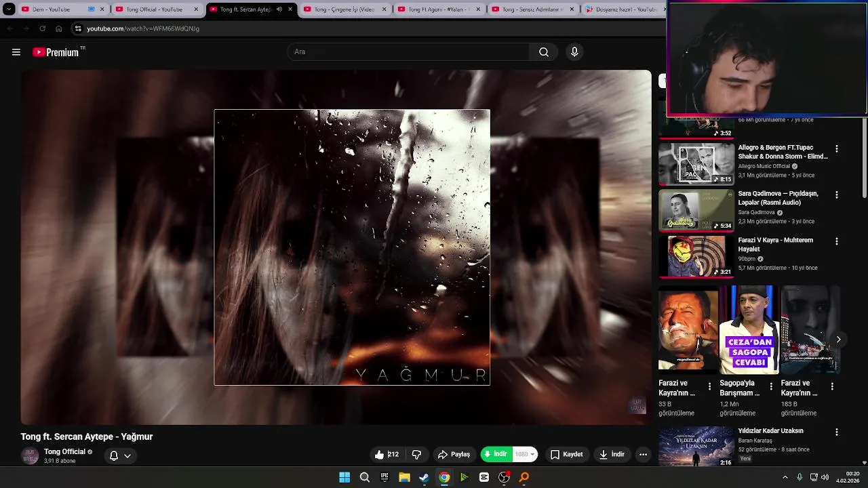
Task: Click the youtube.com address bar URL
Action: (x=143, y=28)
